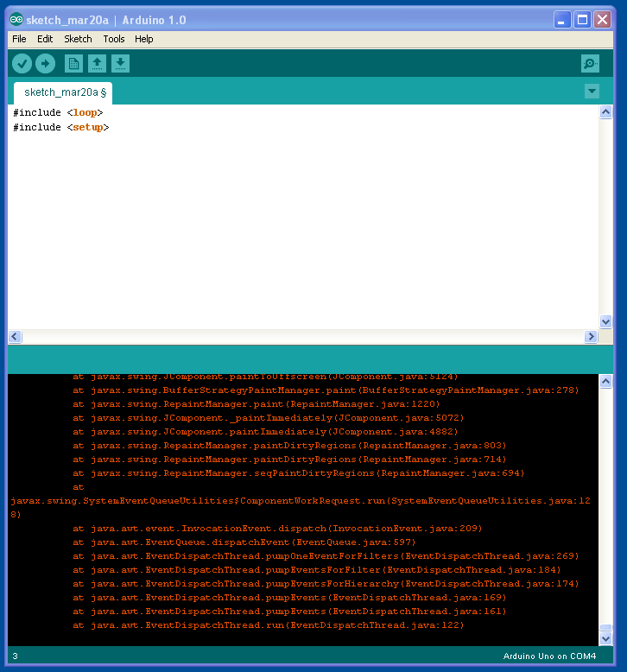Open the tab menu dropdown arrow
The image size is (627, 672).
(592, 91)
